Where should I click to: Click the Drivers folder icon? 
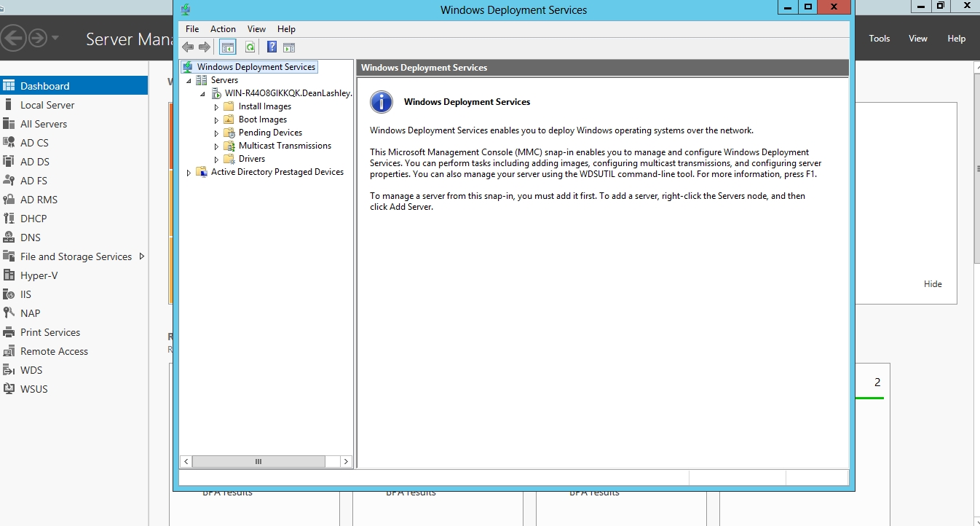pyautogui.click(x=229, y=159)
